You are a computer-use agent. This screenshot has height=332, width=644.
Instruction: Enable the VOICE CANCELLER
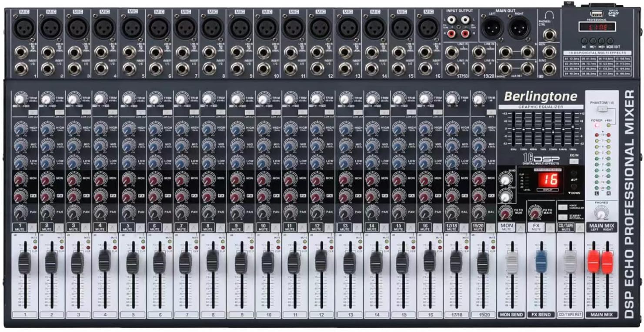[x=563, y=207]
